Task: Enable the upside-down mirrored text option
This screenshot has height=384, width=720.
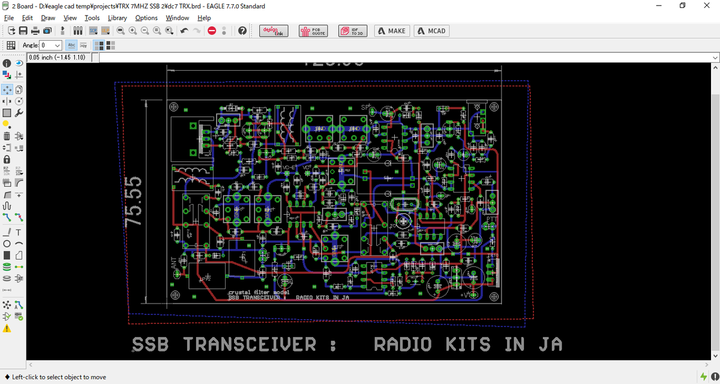Action: [83, 45]
